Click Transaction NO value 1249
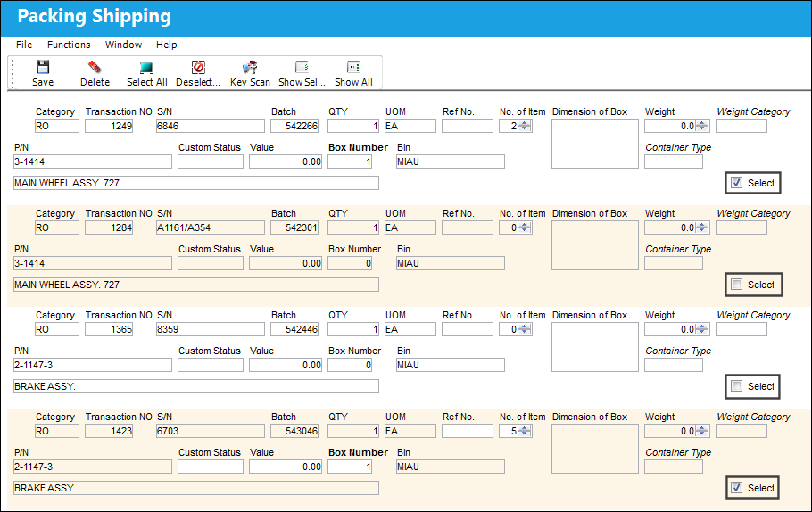 click(109, 126)
